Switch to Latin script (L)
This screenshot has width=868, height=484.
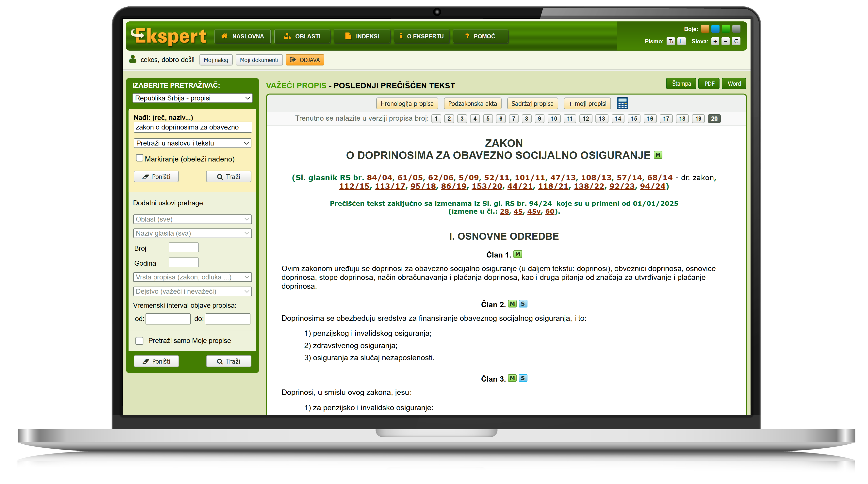coord(681,41)
